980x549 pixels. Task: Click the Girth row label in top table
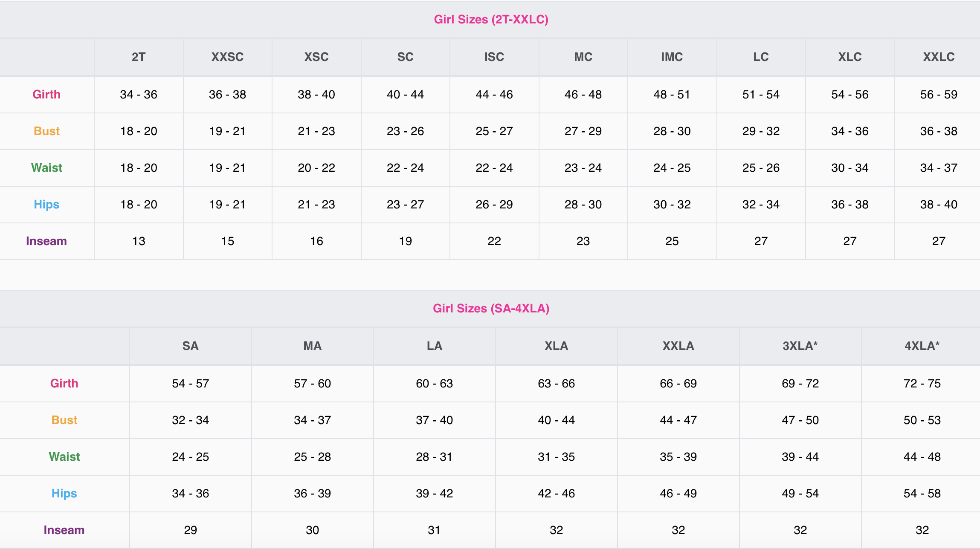click(46, 95)
